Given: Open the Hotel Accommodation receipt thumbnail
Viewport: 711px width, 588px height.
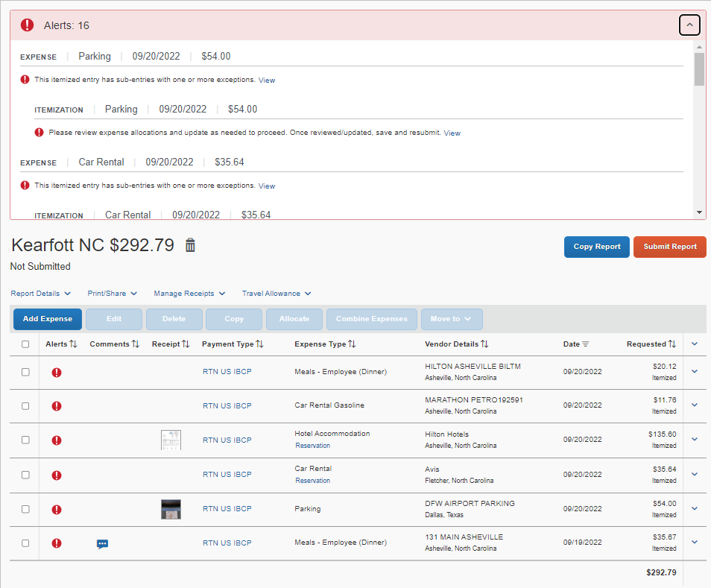Looking at the screenshot, I should [171, 440].
